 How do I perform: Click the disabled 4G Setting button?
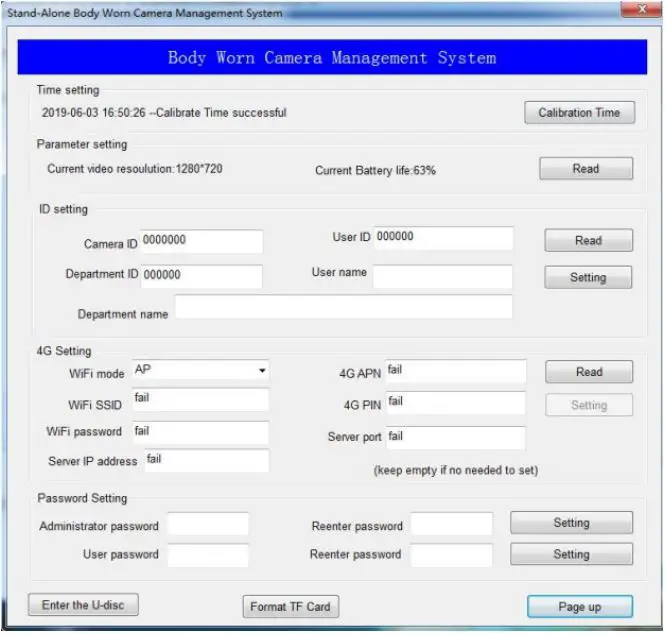pyautogui.click(x=589, y=405)
